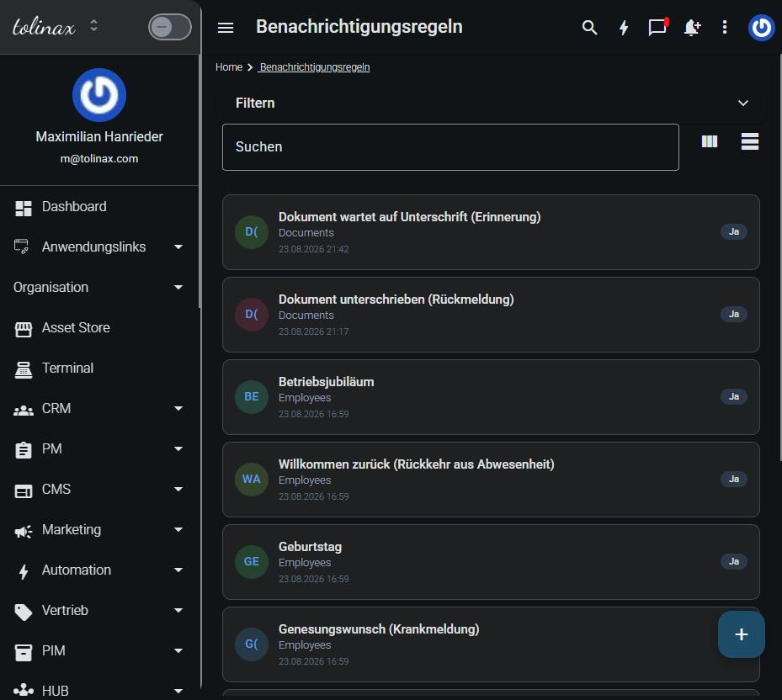This screenshot has width=782, height=700.
Task: Click the Dashboard sidebar icon
Action: click(24, 209)
